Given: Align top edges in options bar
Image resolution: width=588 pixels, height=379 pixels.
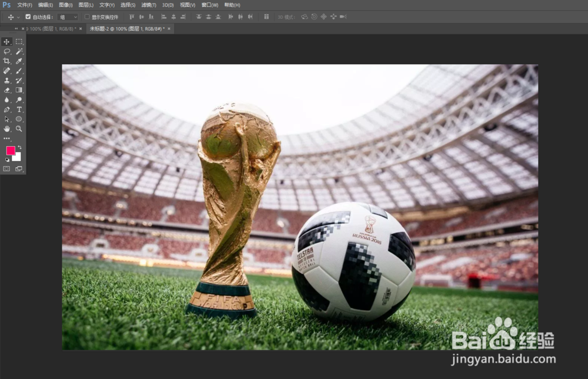Looking at the screenshot, I should pyautogui.click(x=132, y=17).
